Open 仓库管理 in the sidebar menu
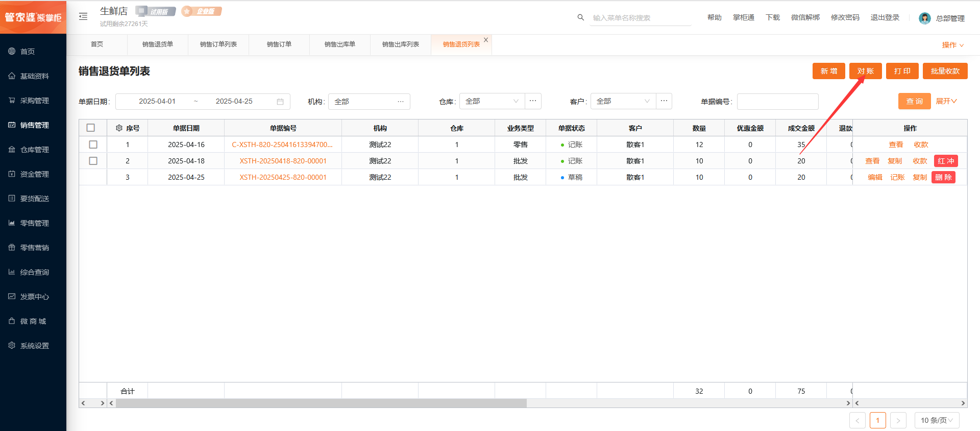Screen dimensions: 980x431 34,150
